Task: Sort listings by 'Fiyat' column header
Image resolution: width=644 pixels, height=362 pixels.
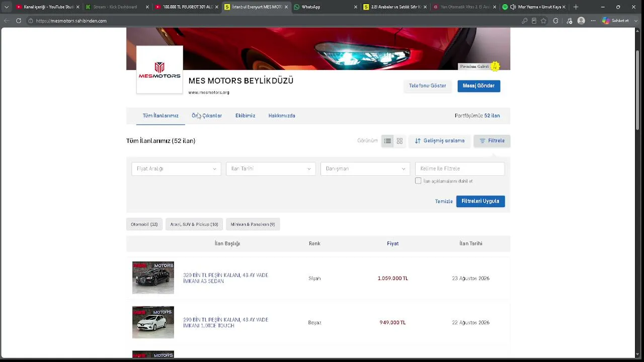Action: tap(393, 243)
